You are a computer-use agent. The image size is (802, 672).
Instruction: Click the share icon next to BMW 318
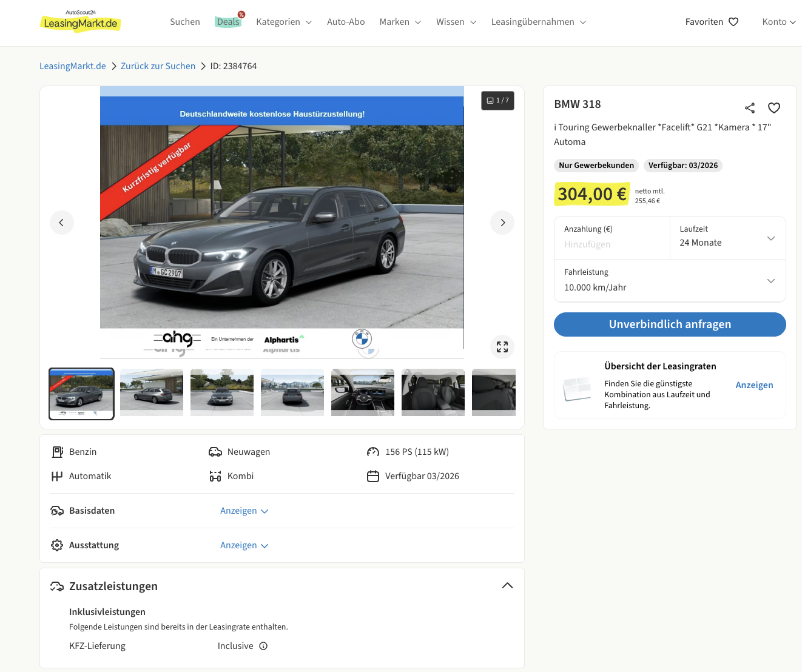pyautogui.click(x=750, y=108)
